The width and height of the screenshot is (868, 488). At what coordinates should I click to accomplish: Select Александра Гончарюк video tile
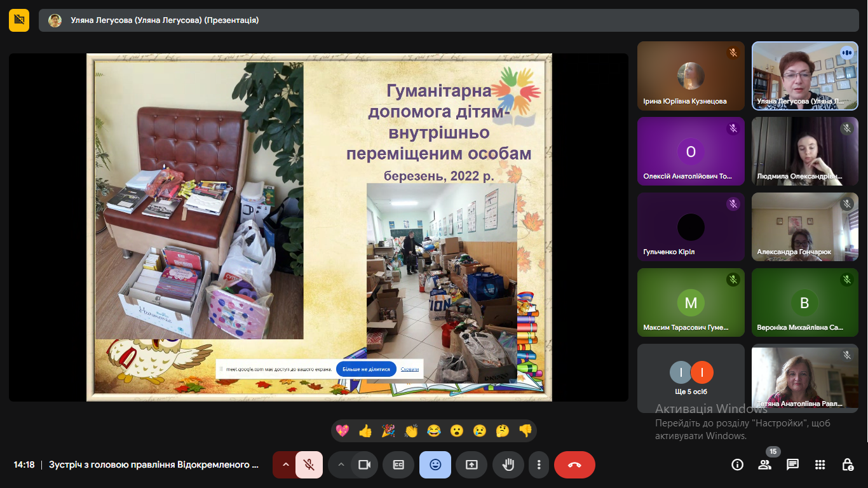tap(805, 227)
